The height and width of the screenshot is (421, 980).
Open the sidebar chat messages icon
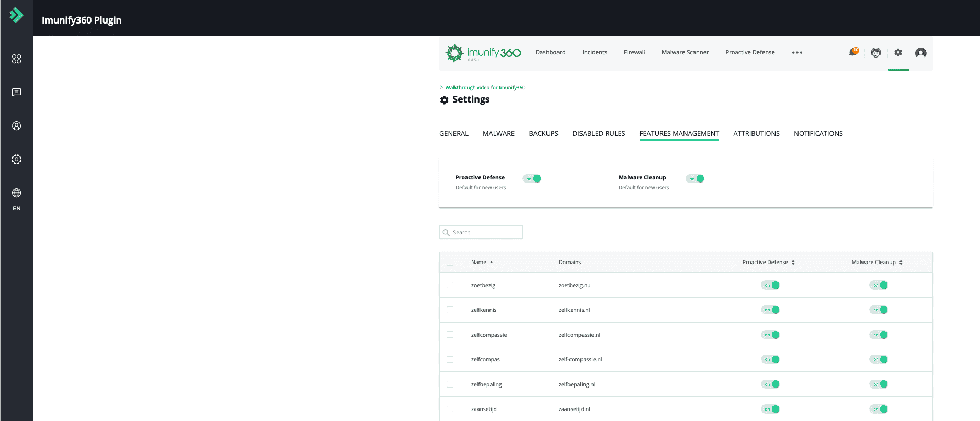[17, 93]
